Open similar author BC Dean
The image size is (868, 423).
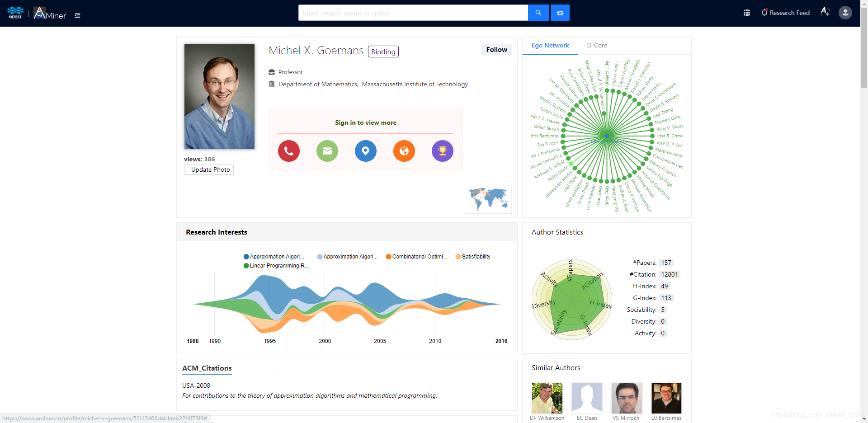[x=587, y=402]
